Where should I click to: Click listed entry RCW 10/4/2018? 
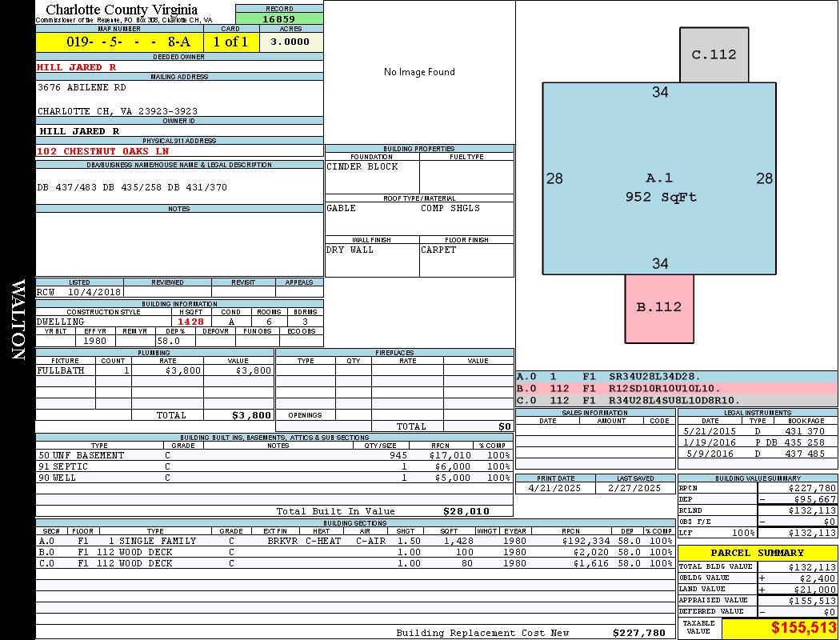click(79, 292)
